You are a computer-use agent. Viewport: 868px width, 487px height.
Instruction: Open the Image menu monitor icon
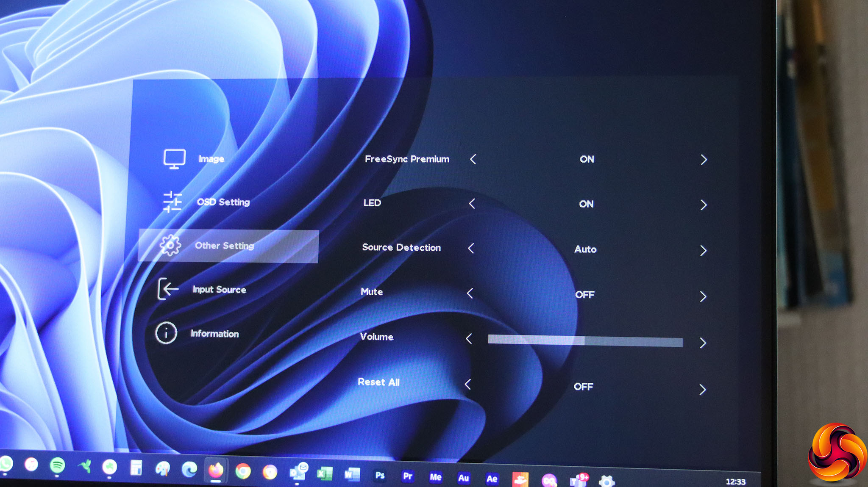(x=174, y=159)
